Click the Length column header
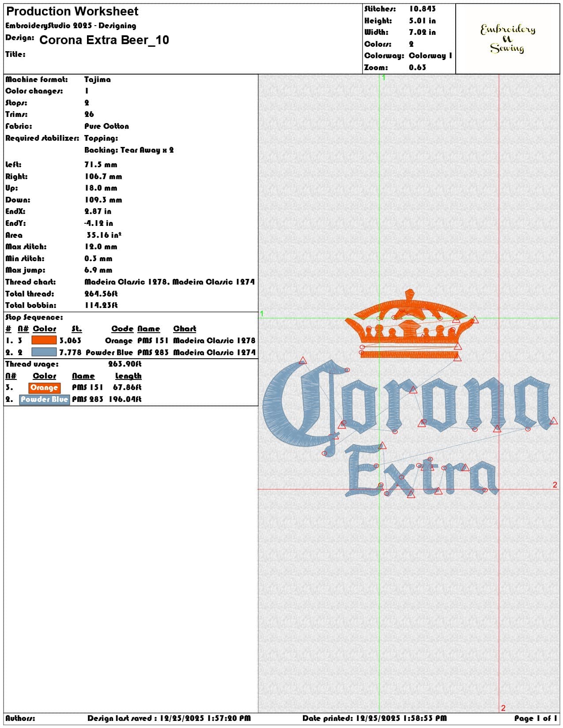The height and width of the screenshot is (728, 563). click(x=128, y=376)
